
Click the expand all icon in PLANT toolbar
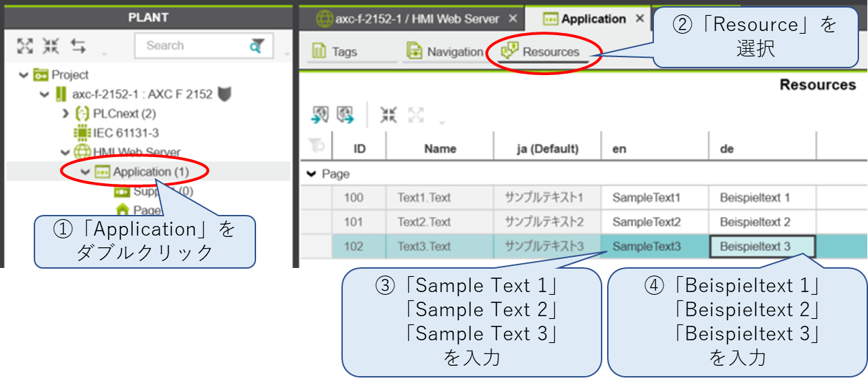pyautogui.click(x=25, y=46)
